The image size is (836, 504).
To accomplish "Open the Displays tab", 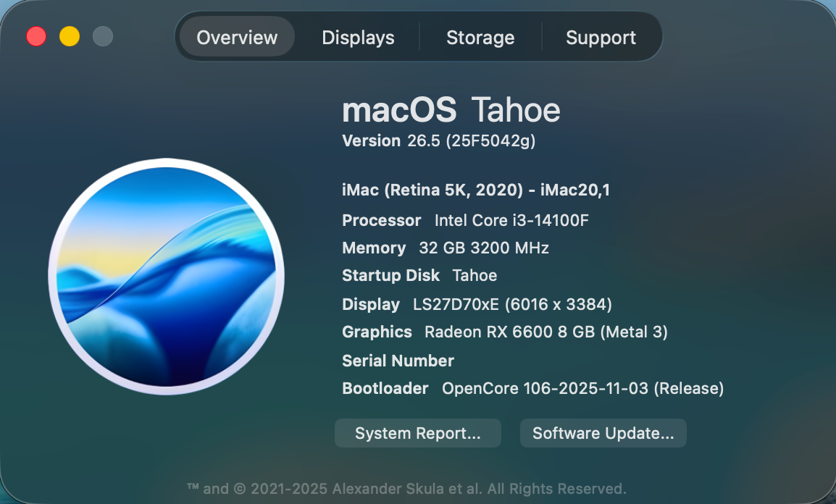I will click(358, 38).
